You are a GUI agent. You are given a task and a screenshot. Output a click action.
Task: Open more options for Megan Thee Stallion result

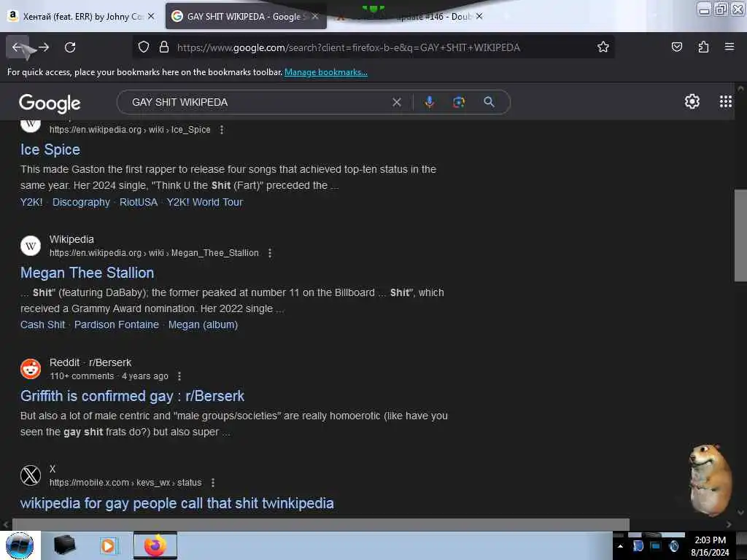tap(270, 253)
